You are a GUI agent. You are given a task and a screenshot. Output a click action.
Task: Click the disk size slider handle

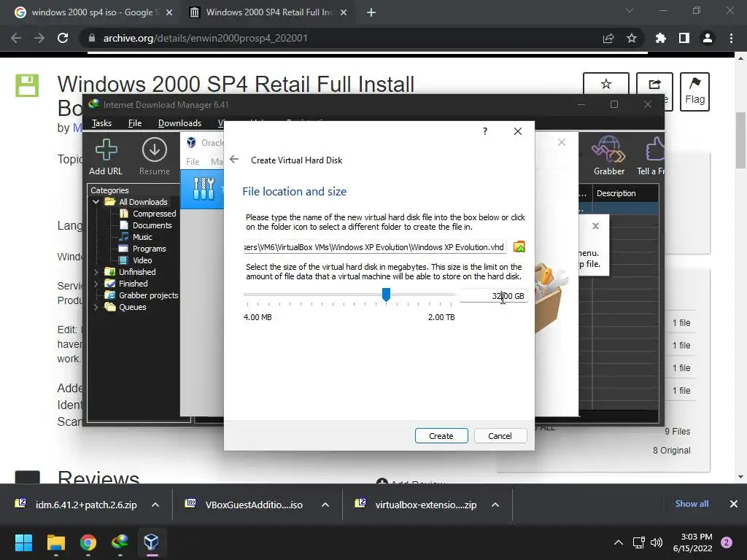[x=387, y=295]
